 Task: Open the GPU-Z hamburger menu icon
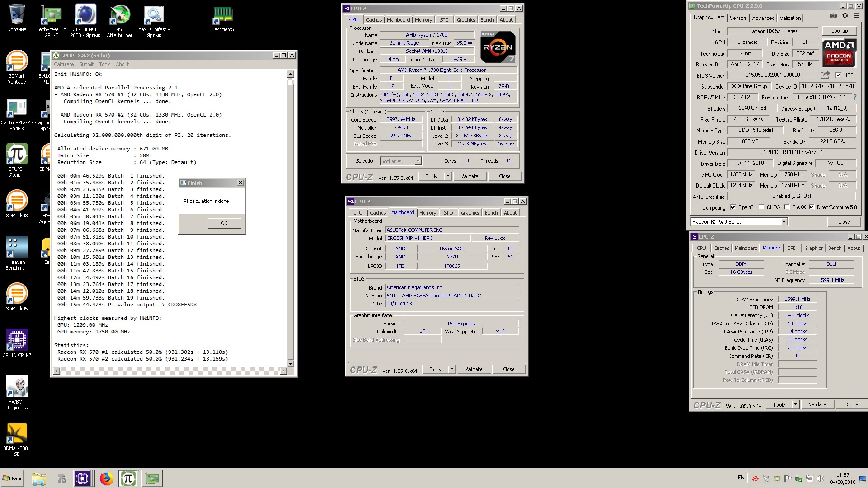point(856,15)
